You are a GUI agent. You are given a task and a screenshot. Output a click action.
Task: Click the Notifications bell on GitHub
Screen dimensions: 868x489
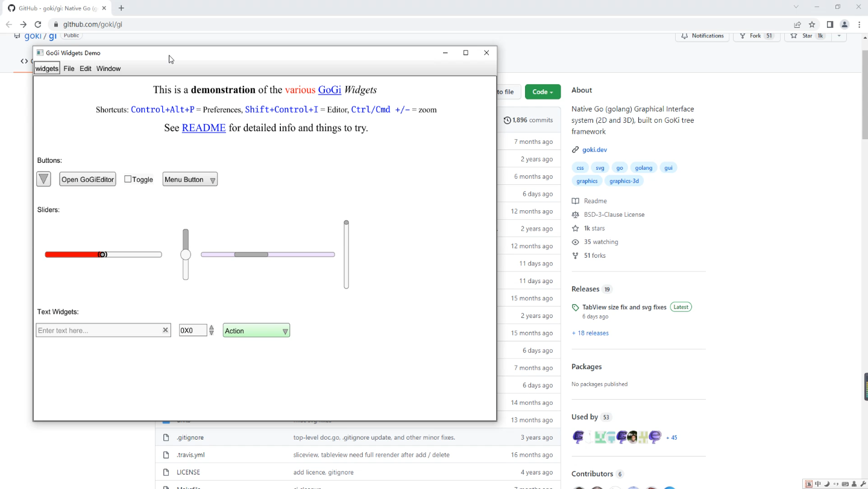pos(702,36)
